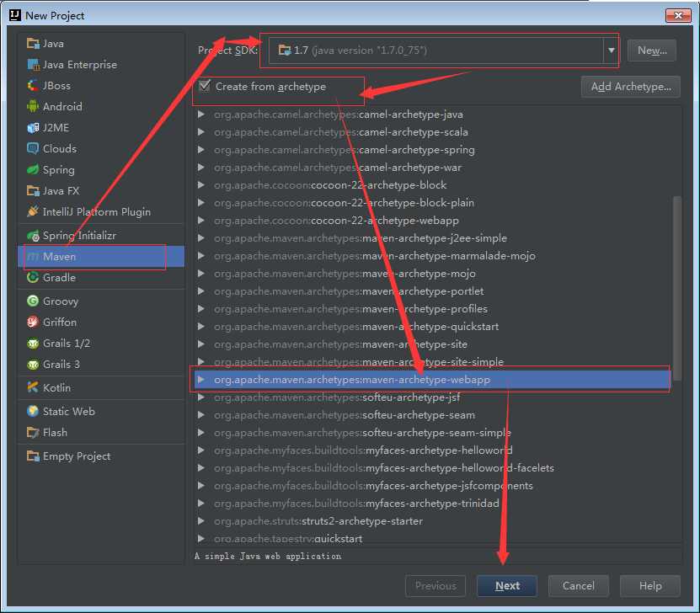Select the Kotlin icon
Image resolution: width=700 pixels, height=613 pixels.
point(33,387)
